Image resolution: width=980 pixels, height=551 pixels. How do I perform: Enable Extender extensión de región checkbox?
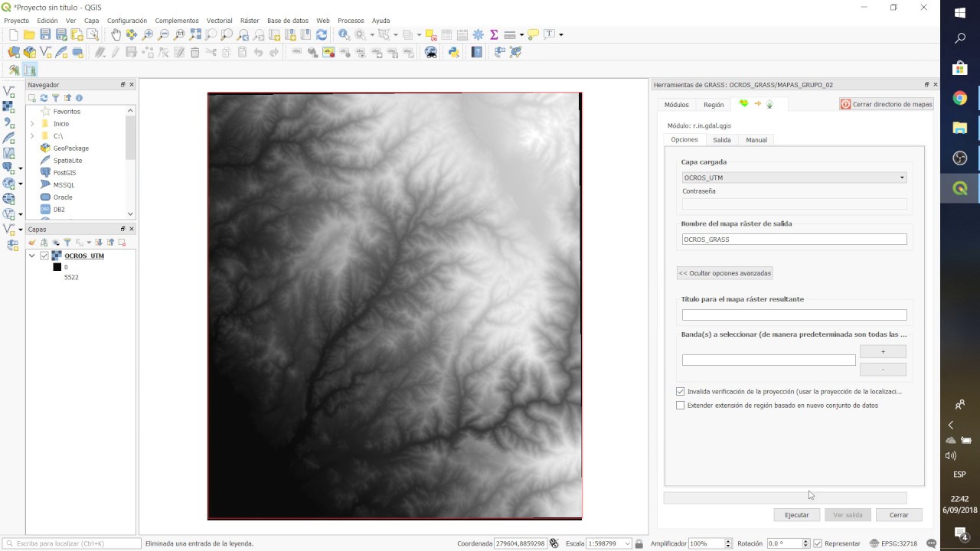tap(680, 406)
